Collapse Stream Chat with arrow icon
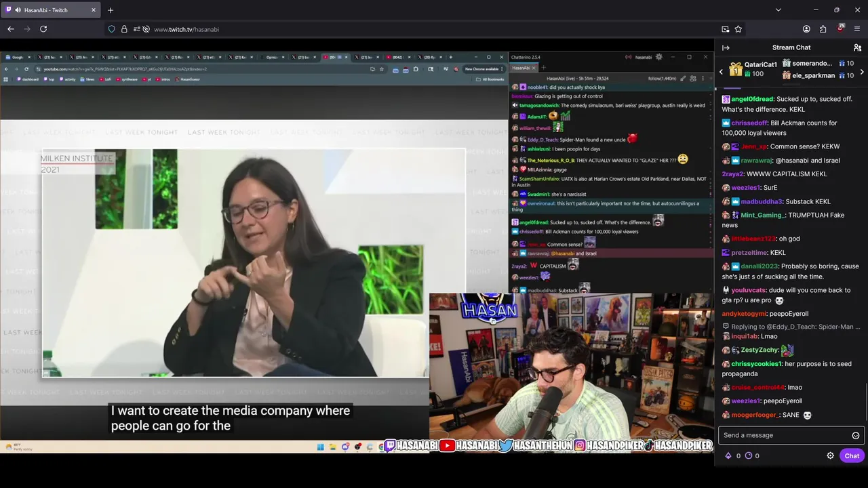The width and height of the screenshot is (868, 488). 726,47
